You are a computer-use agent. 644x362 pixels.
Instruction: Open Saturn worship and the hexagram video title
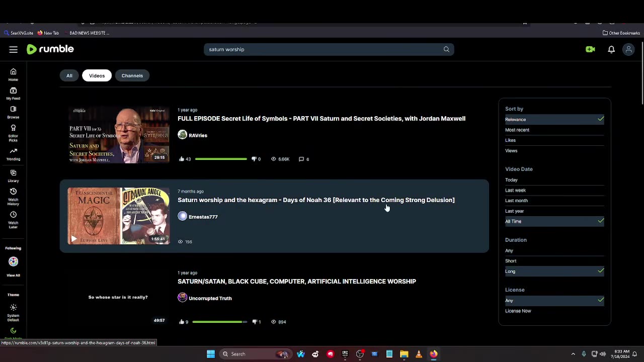[x=316, y=200]
